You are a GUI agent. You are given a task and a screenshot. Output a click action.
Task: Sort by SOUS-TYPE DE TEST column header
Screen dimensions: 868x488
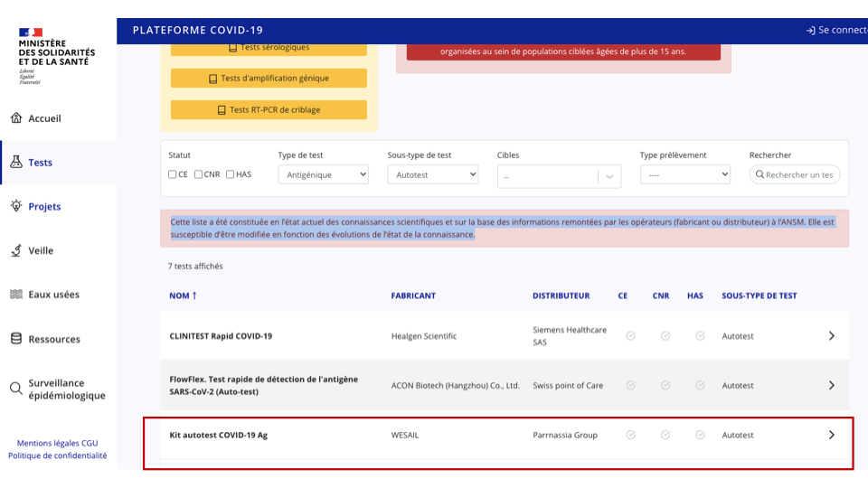759,296
